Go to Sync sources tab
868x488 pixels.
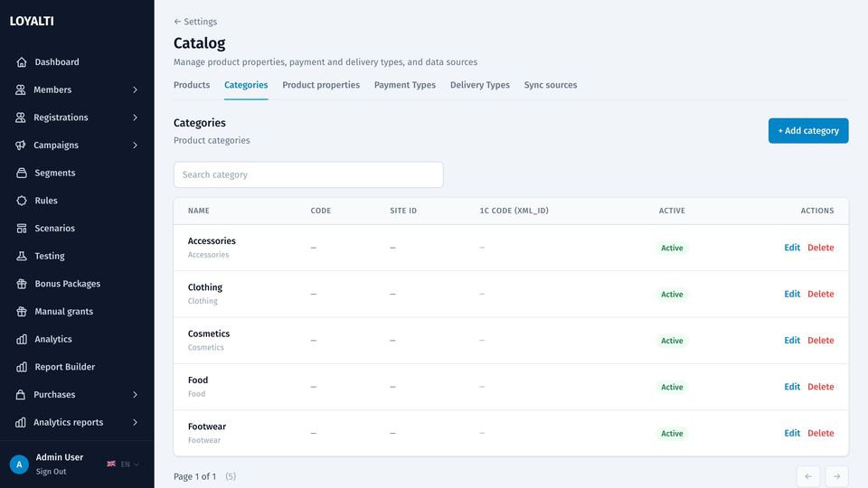[x=551, y=85]
